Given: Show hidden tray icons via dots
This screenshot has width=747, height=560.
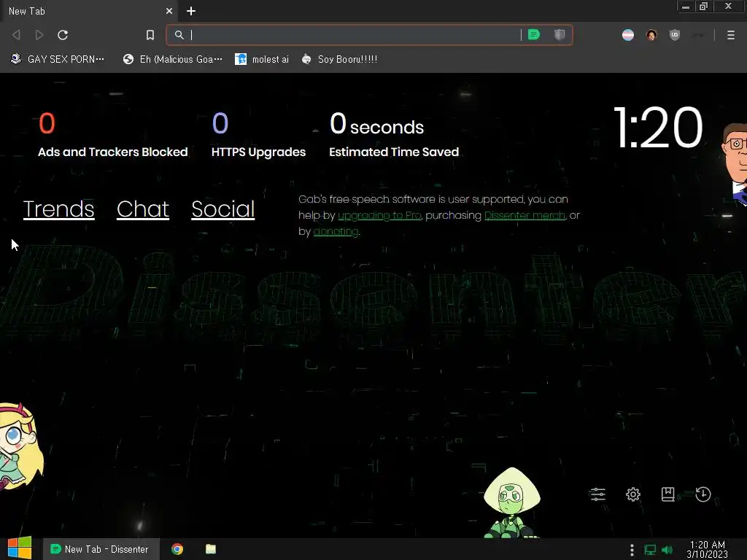Looking at the screenshot, I should (632, 550).
